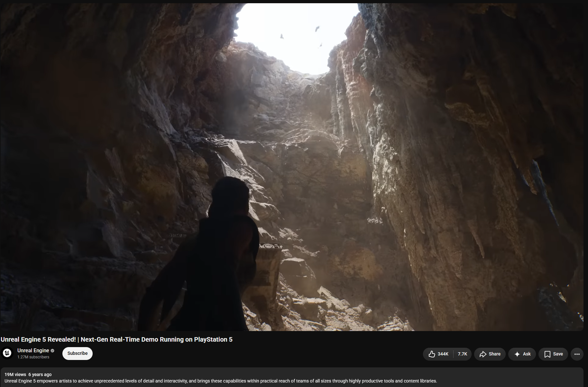The image size is (588, 387).
Task: Click the video title text
Action: (x=116, y=339)
